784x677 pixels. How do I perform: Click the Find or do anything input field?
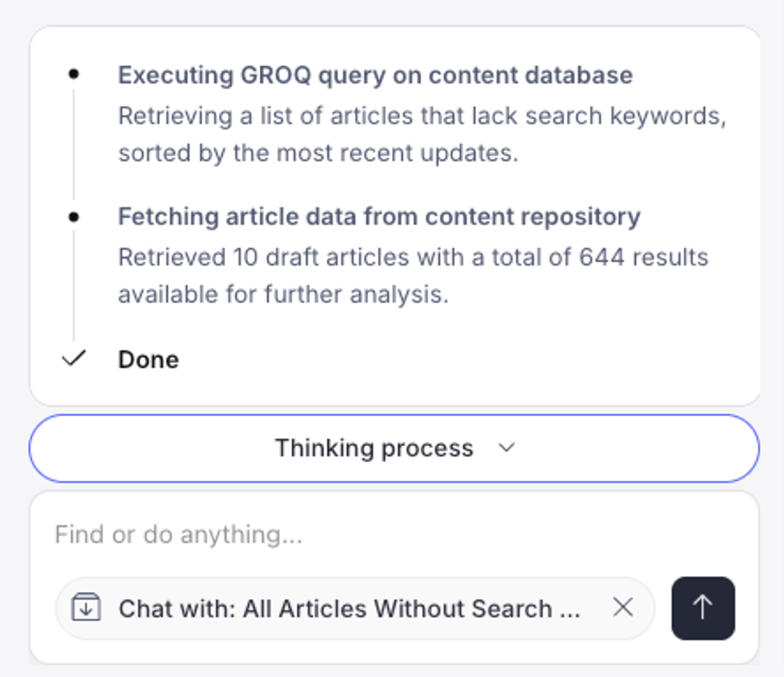point(290,534)
